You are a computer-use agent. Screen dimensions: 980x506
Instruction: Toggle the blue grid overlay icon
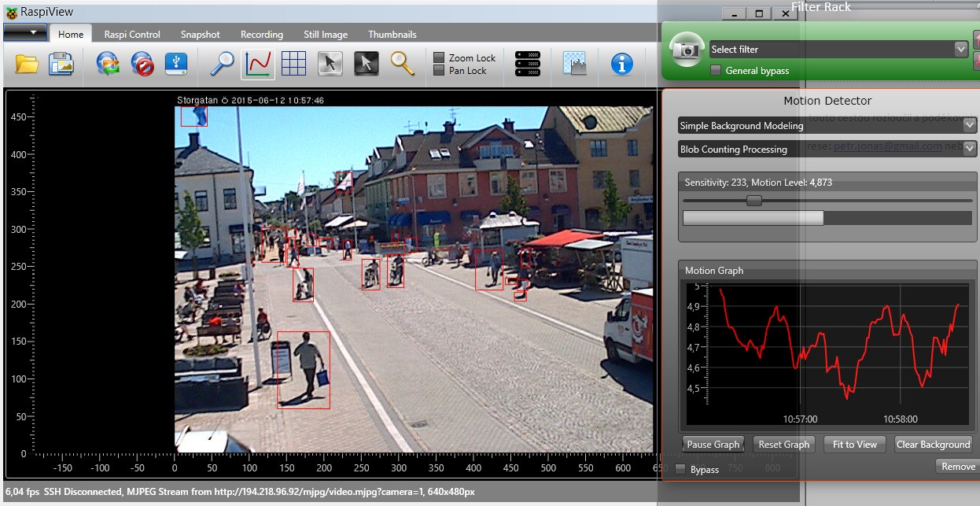click(293, 64)
